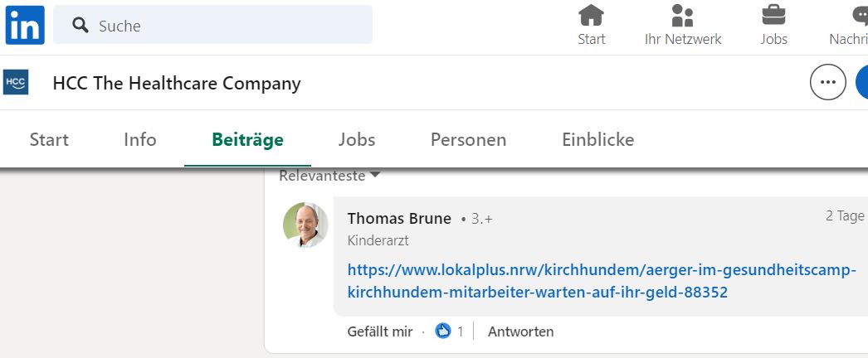Image resolution: width=868 pixels, height=358 pixels.
Task: Go to the Start home icon
Action: (x=592, y=16)
